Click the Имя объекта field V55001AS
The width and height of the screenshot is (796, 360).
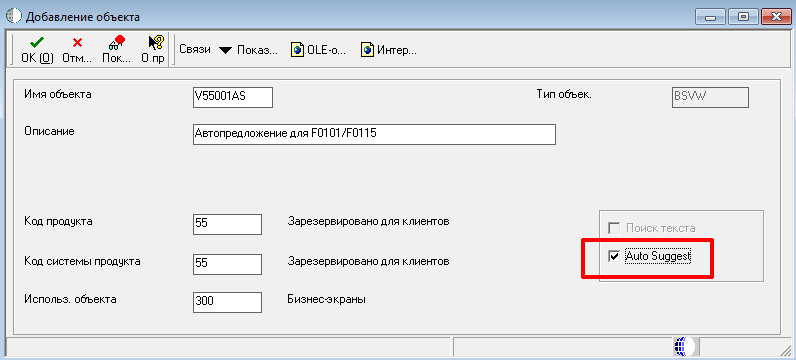pos(233,97)
